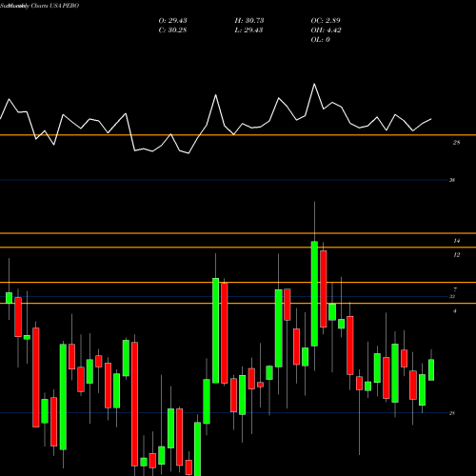The image size is (476, 476).
Task: Click the '36' price axis label
Action: [452, 180]
